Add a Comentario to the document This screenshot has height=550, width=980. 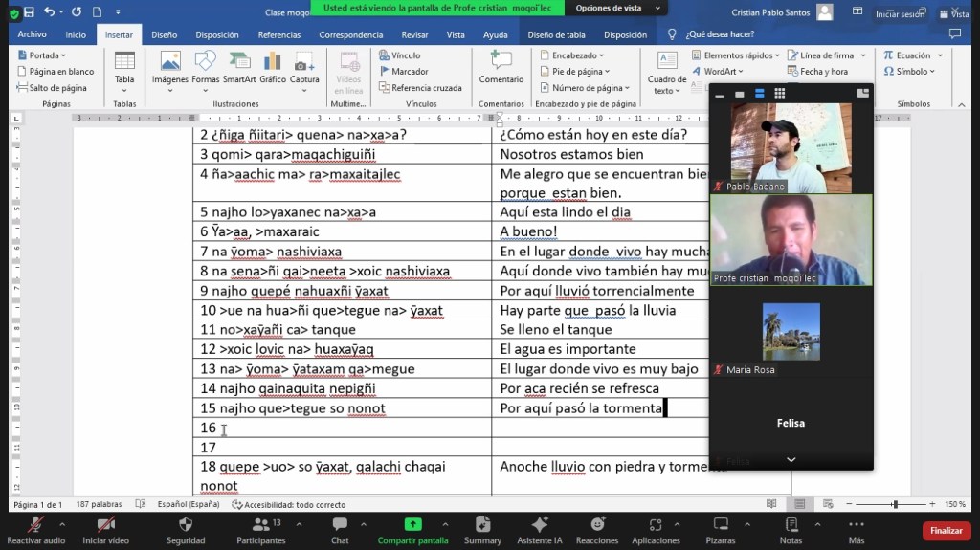(501, 67)
